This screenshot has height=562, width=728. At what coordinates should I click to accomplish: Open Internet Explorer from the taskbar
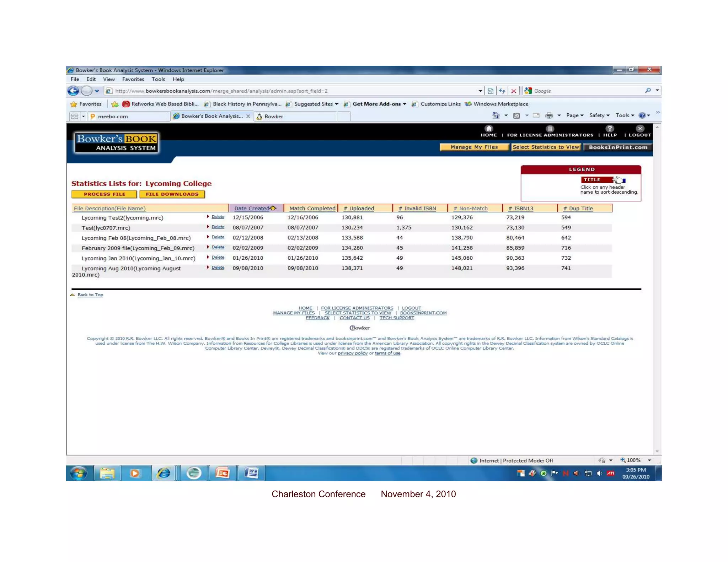(164, 473)
